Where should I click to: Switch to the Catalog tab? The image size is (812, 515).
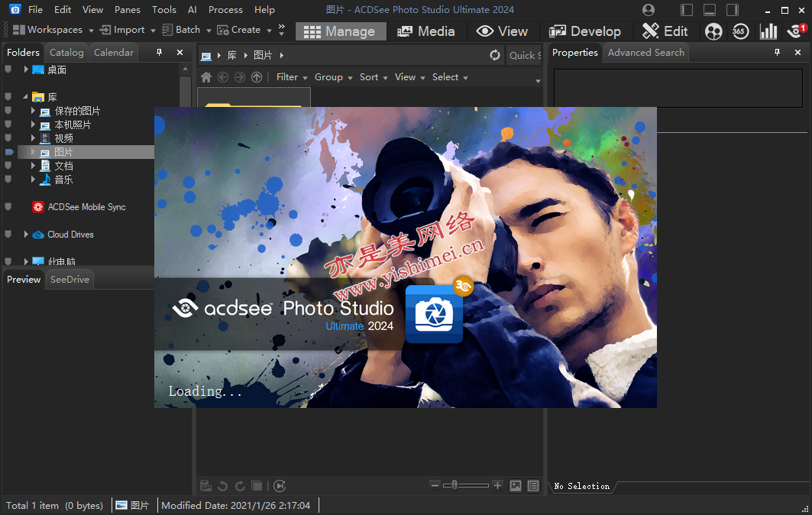coord(66,52)
